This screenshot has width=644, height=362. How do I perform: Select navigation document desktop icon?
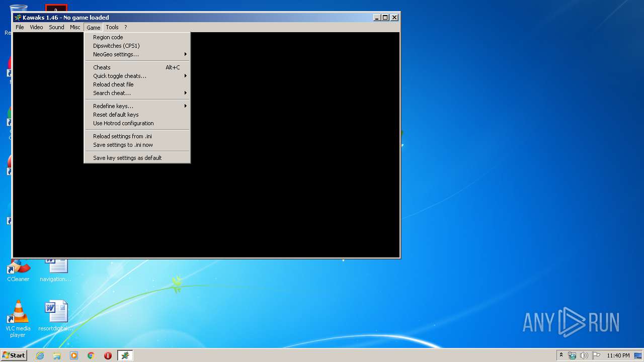55,270
